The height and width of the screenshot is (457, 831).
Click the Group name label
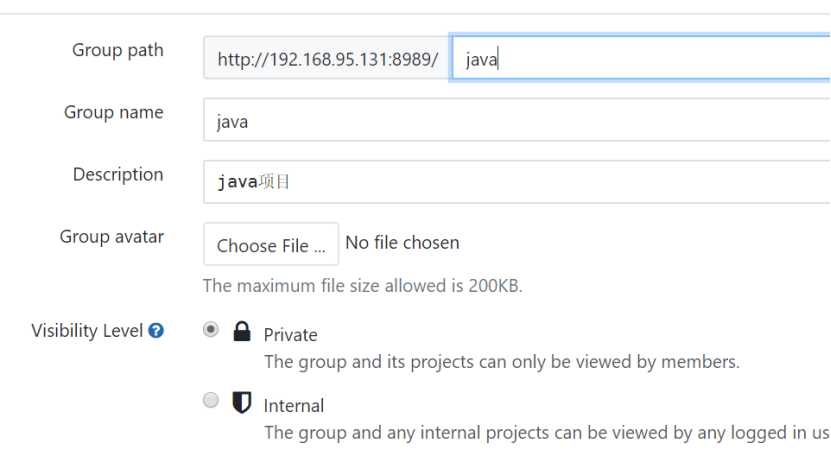[x=113, y=112]
